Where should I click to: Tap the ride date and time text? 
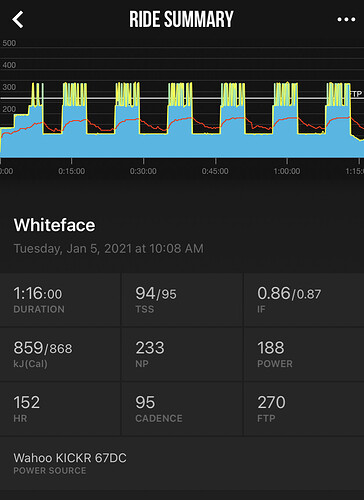pos(109,249)
